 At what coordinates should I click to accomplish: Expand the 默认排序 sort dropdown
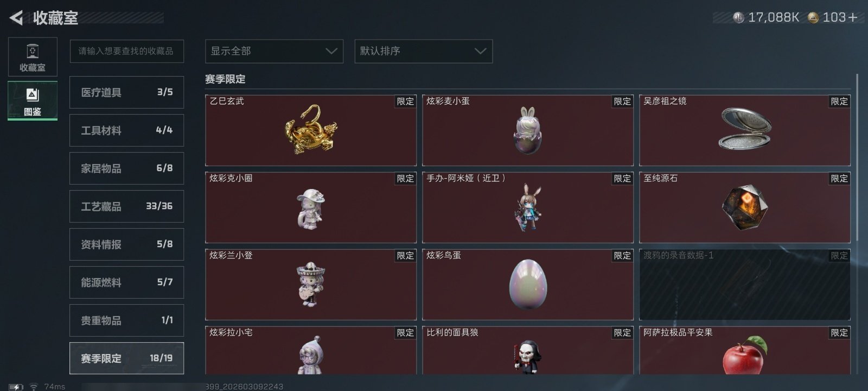pyautogui.click(x=424, y=51)
